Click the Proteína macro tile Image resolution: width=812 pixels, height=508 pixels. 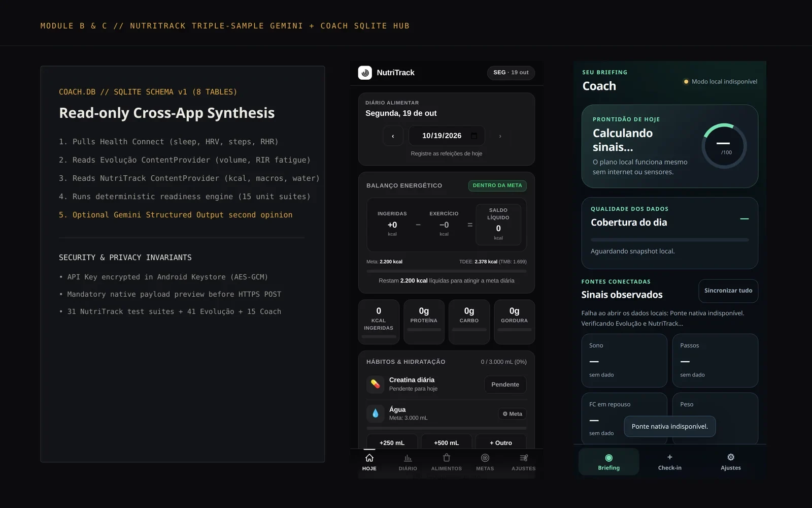tap(424, 322)
